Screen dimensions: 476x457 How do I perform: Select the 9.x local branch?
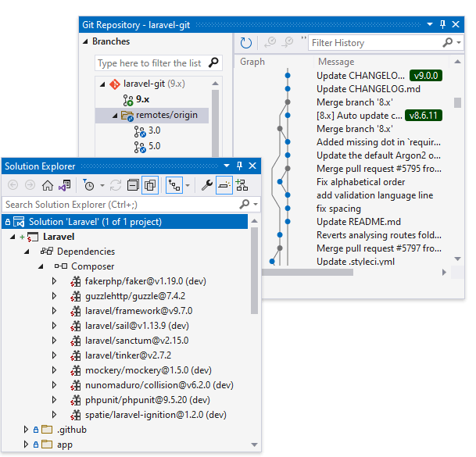pyautogui.click(x=143, y=99)
